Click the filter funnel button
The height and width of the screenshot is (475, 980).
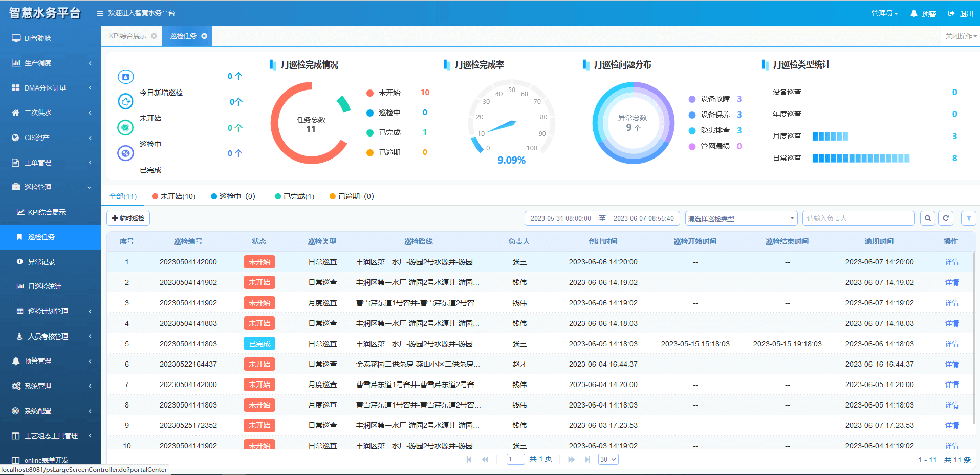tap(969, 218)
